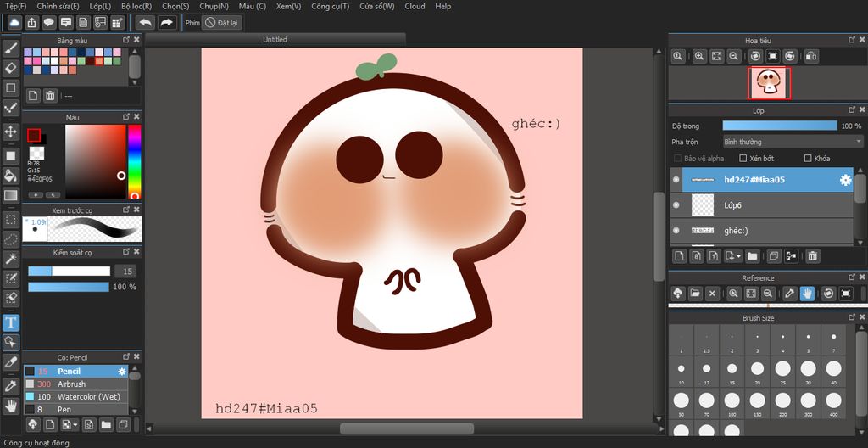
Task: Select the Magic Wand tool
Action: pyautogui.click(x=11, y=259)
